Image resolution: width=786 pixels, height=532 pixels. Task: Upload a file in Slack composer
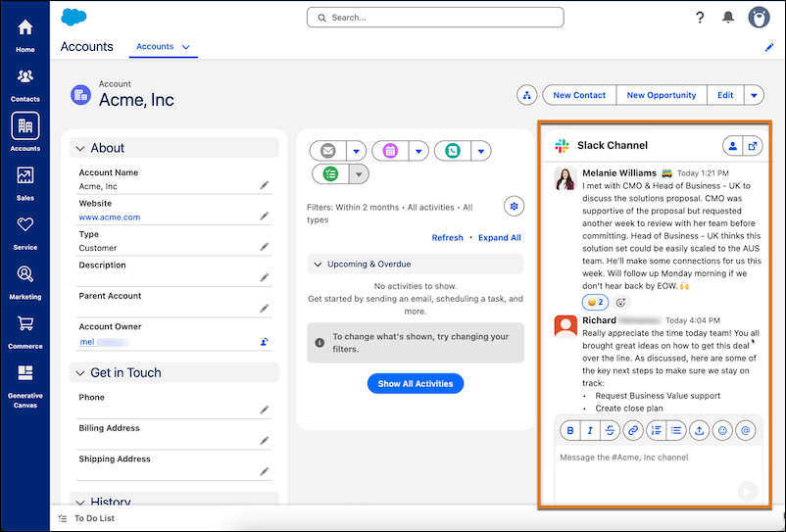pyautogui.click(x=700, y=430)
